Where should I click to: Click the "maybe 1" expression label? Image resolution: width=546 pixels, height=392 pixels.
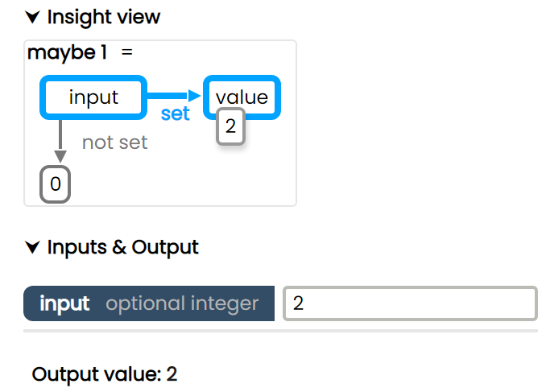[x=67, y=53]
